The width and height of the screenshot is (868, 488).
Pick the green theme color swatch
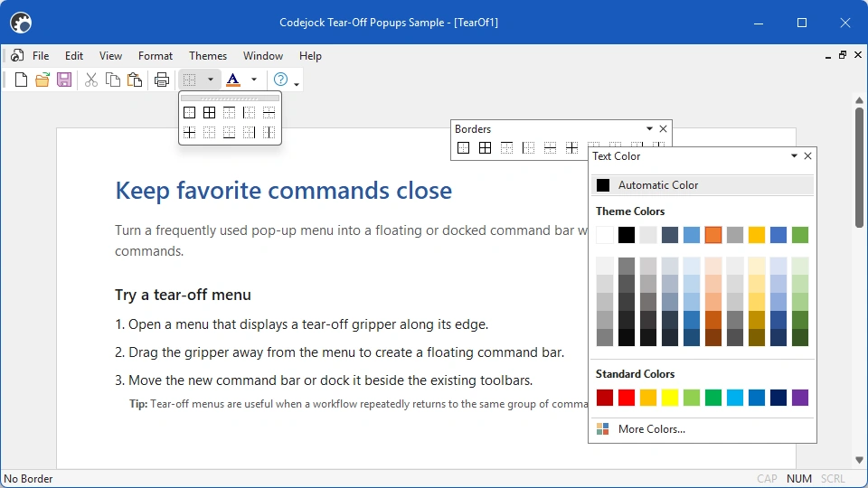click(x=800, y=235)
